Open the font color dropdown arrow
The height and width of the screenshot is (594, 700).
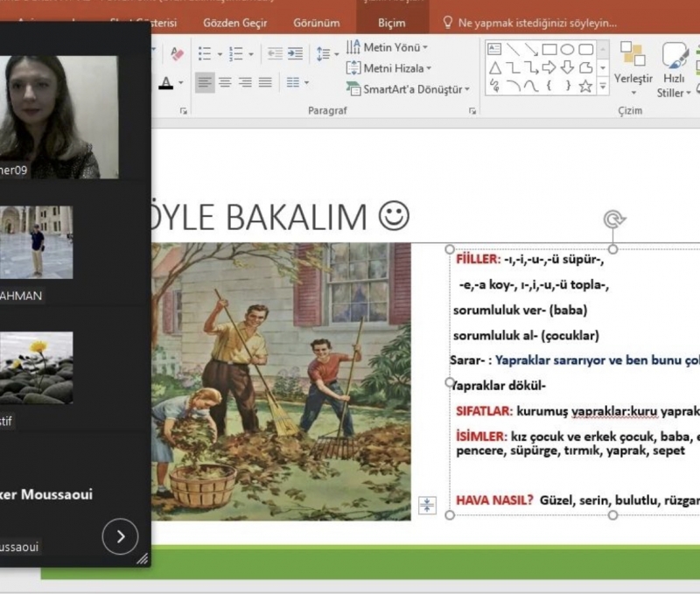[x=181, y=82]
